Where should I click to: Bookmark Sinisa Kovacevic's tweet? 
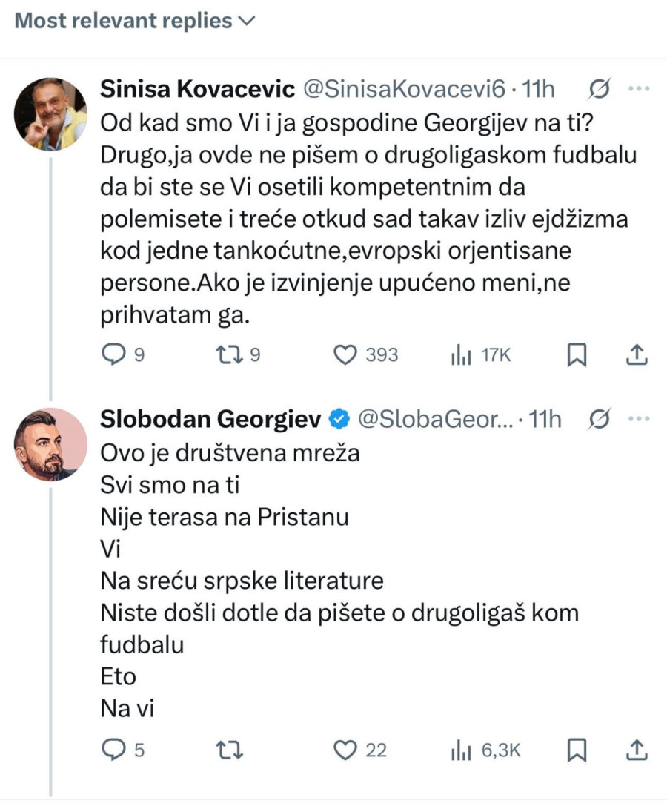(x=577, y=355)
